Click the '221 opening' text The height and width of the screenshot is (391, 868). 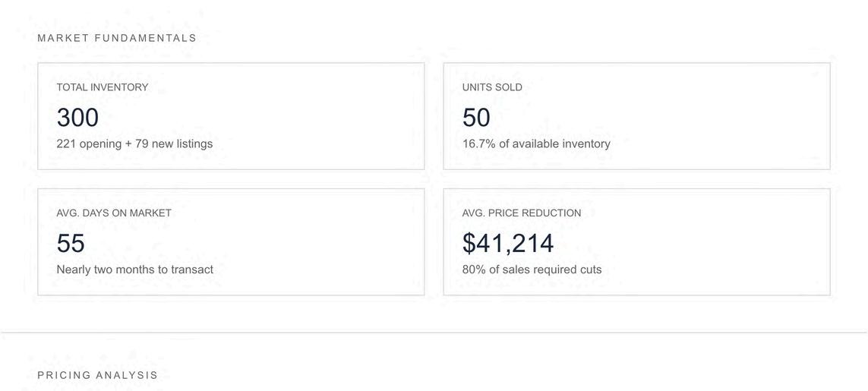(89, 143)
